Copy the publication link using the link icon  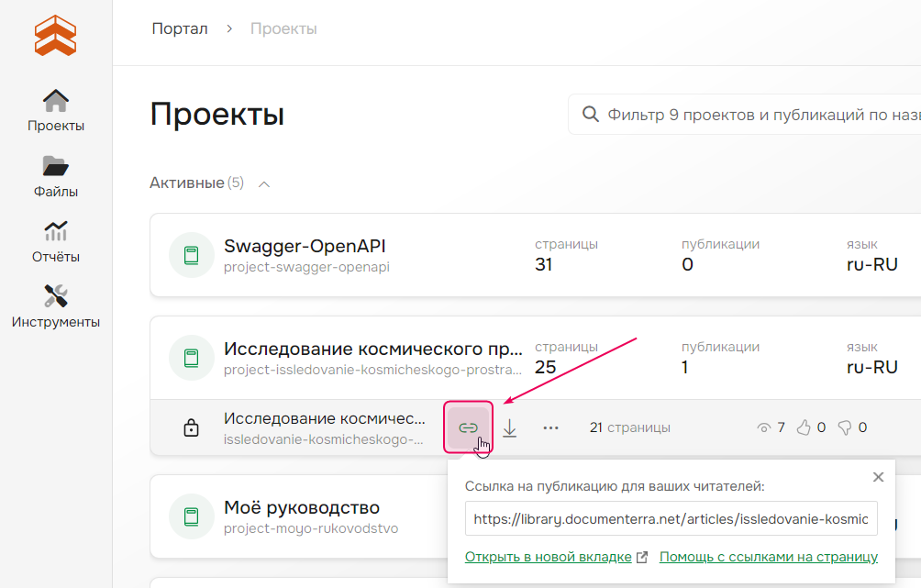click(468, 427)
